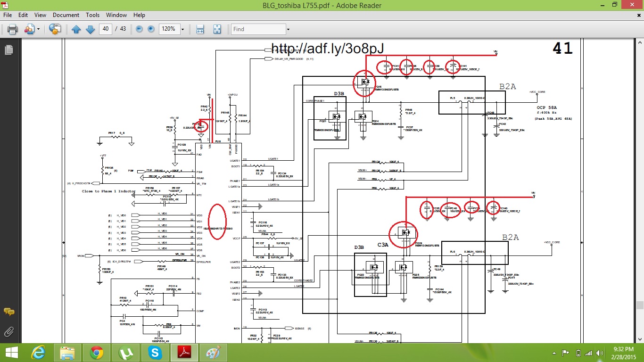Screen dimensions: 644x362
Task: Open the Document menu
Action: coord(66,15)
